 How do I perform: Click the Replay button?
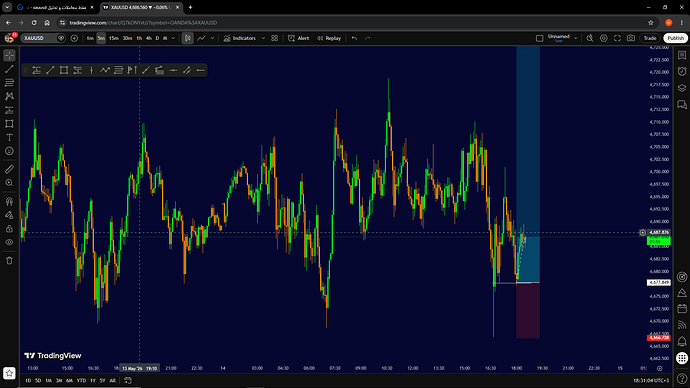329,38
